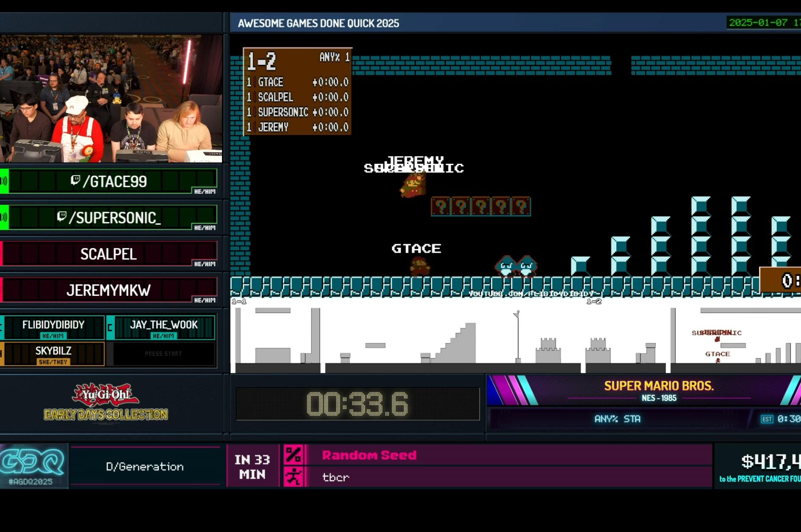Viewport: 801px width, 532px height.
Task: Click the Goomba pair on the floor
Action: pos(516,266)
